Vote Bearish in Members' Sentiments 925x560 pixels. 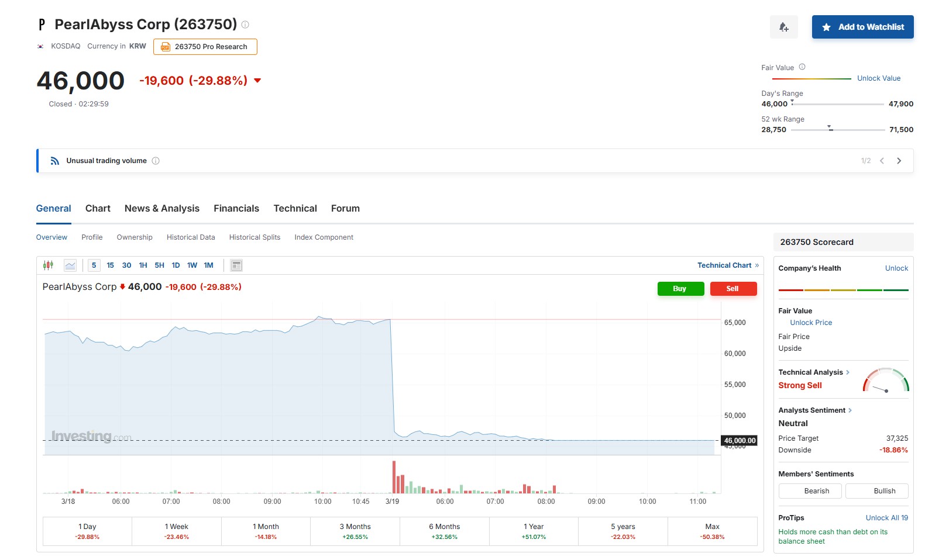pyautogui.click(x=810, y=491)
